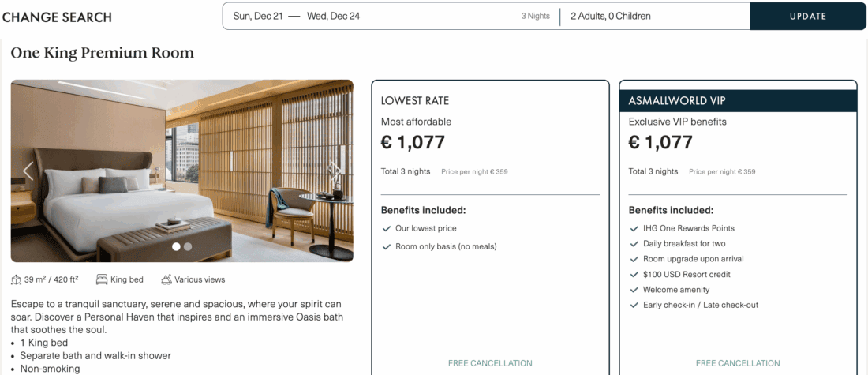This screenshot has height=375, width=868.
Task: Click the checkmark beside IHG One Rewards Points
Action: 634,228
